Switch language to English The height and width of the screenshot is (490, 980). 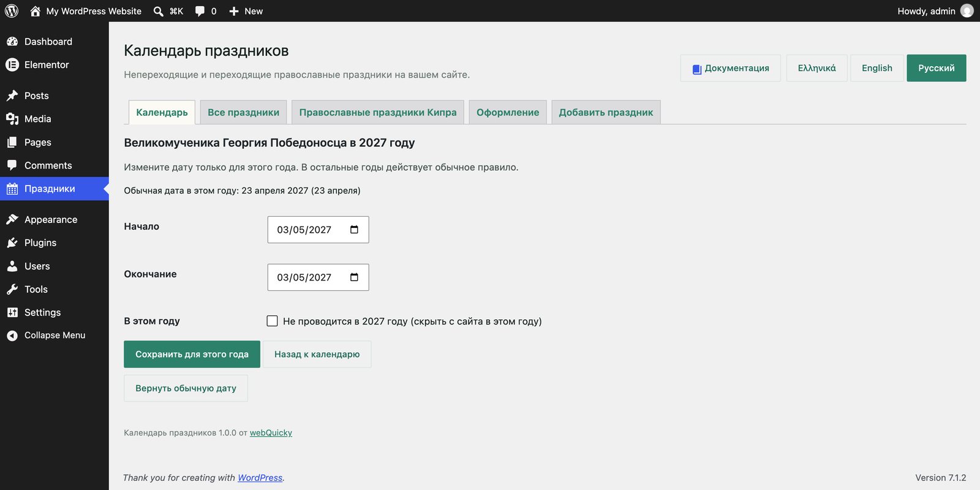[x=876, y=68]
